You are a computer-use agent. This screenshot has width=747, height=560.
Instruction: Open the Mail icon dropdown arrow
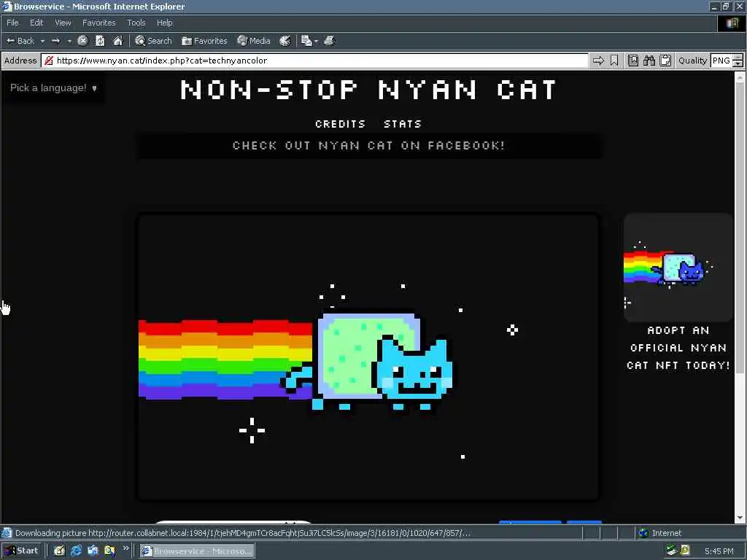tap(317, 41)
